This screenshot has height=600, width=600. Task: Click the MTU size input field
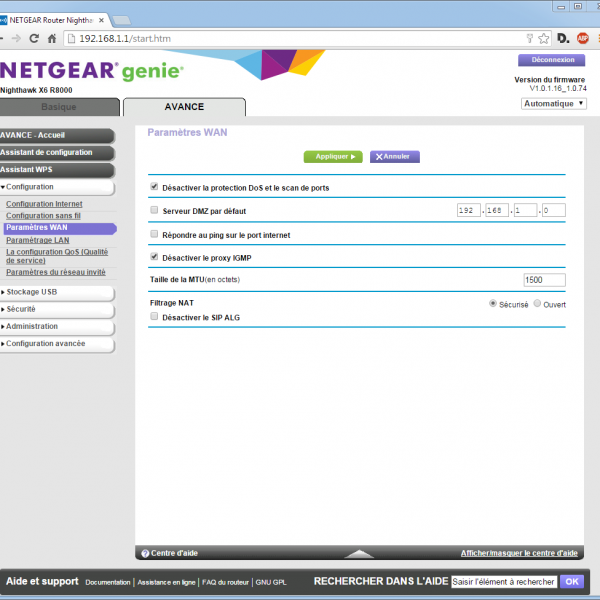544,280
